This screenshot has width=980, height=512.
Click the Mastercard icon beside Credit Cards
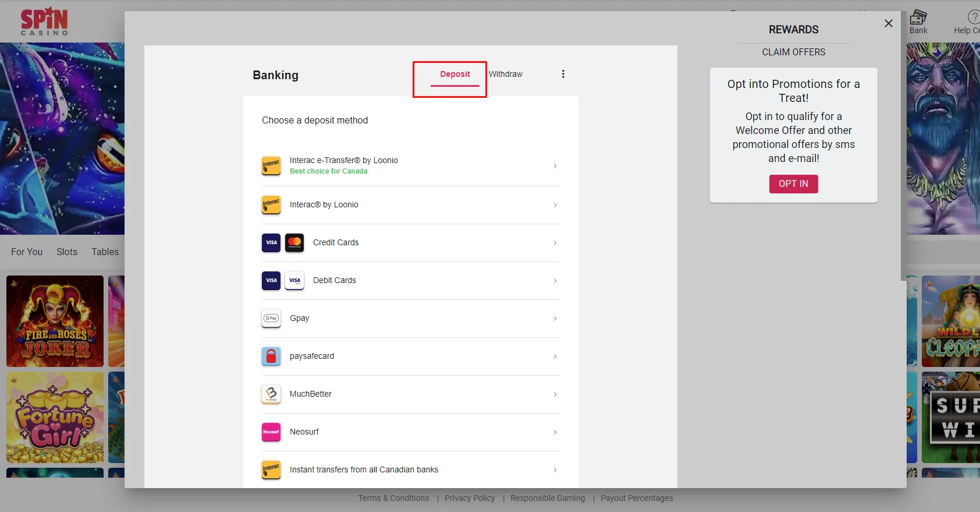coord(294,243)
